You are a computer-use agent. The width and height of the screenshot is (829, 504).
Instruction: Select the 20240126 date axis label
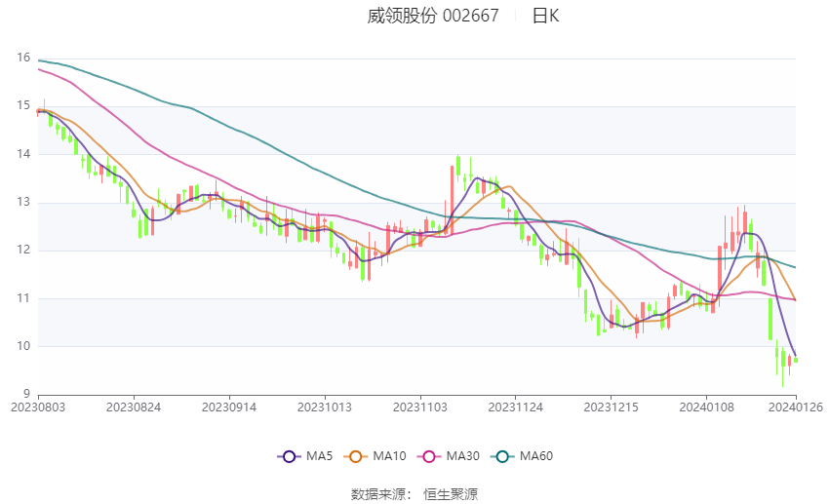(x=796, y=407)
